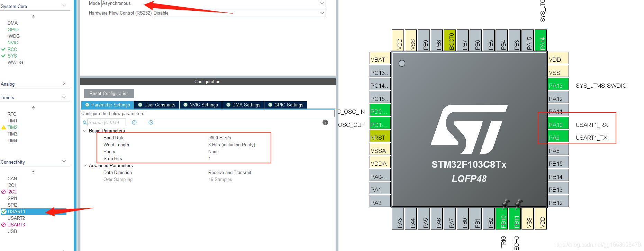Click the PB9 pin
The image size is (644, 251).
point(424,40)
